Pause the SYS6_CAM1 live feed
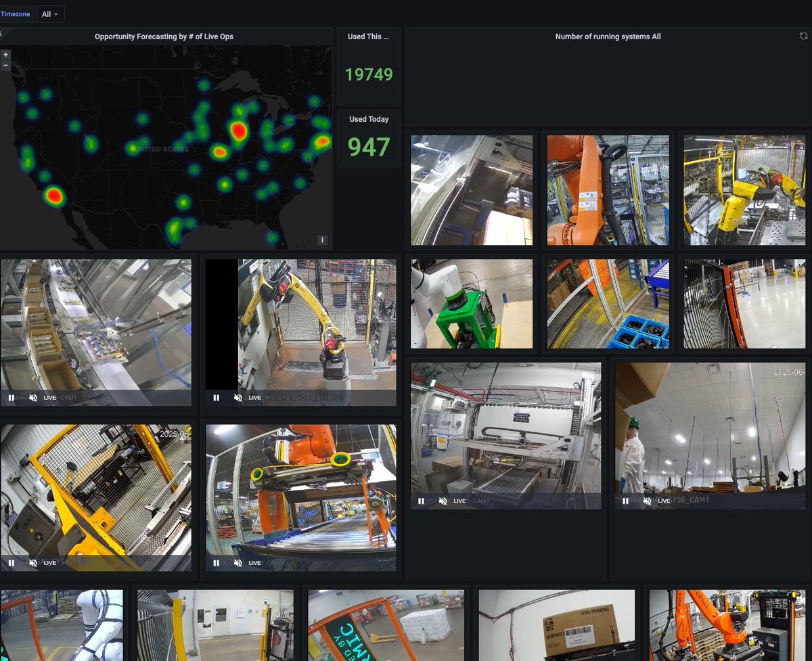Image resolution: width=812 pixels, height=661 pixels. [x=625, y=501]
